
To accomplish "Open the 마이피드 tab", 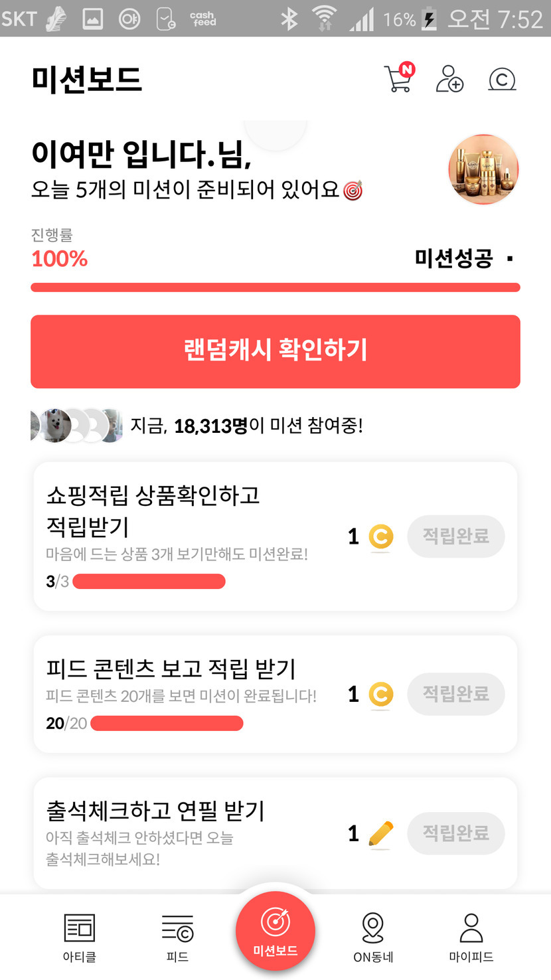I will tap(471, 938).
